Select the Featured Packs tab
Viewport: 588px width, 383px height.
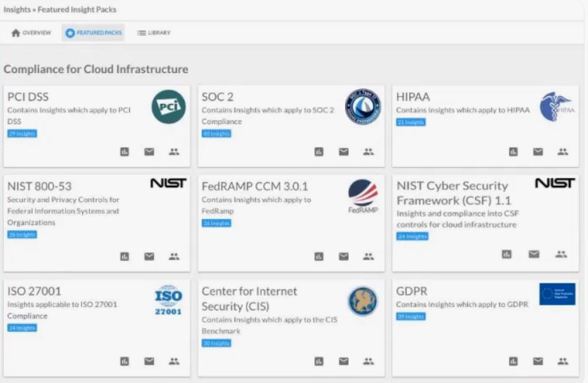tap(93, 32)
